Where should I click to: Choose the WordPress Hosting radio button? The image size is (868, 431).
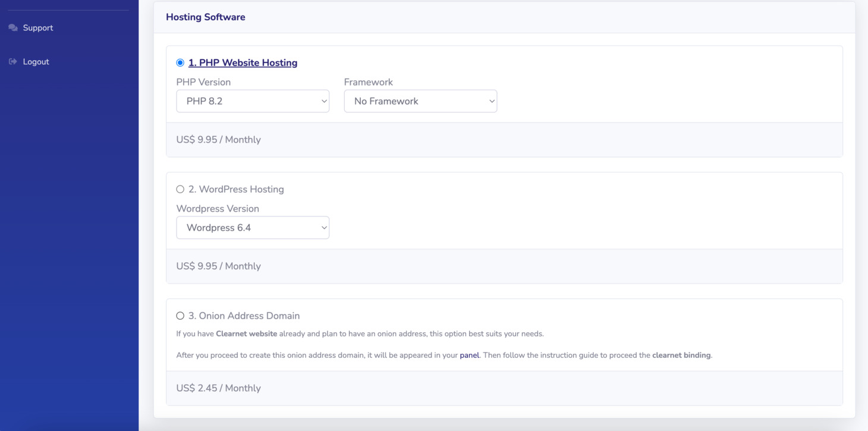click(x=180, y=189)
